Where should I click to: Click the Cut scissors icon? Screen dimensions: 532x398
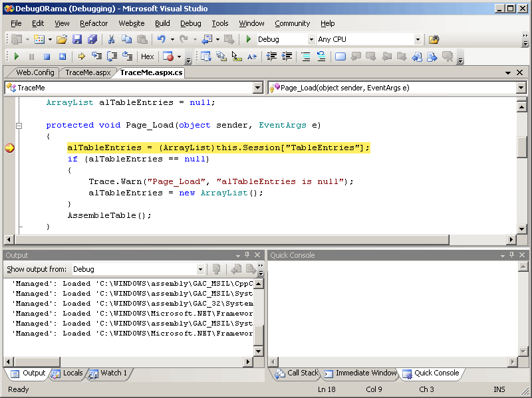[111, 39]
